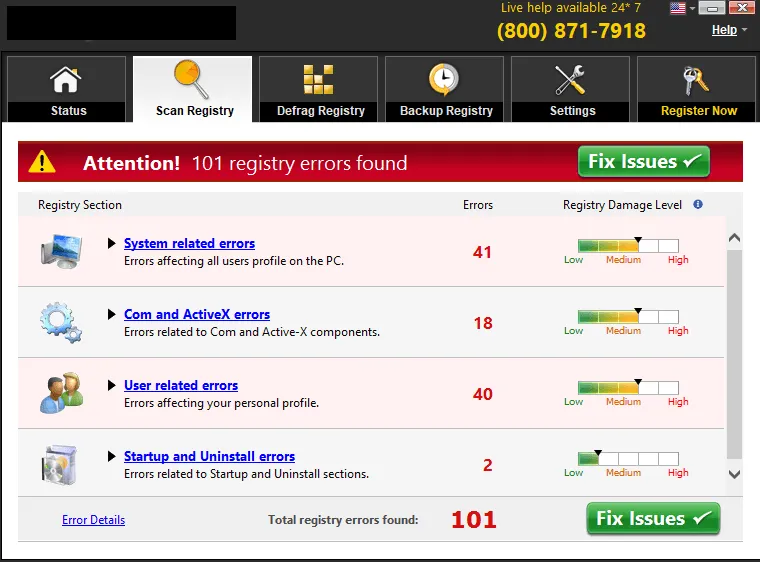Image resolution: width=760 pixels, height=562 pixels.
Task: Expand the language dropdown arrow beside flag
Action: pos(692,8)
